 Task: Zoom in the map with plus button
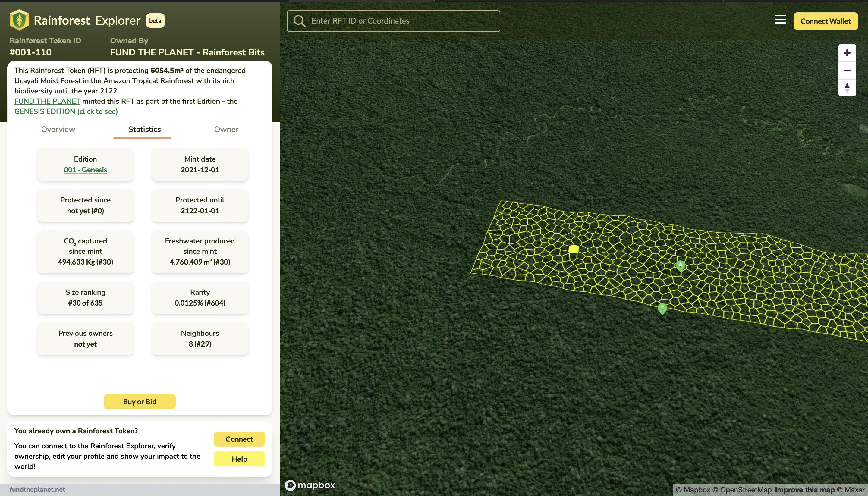coord(847,53)
